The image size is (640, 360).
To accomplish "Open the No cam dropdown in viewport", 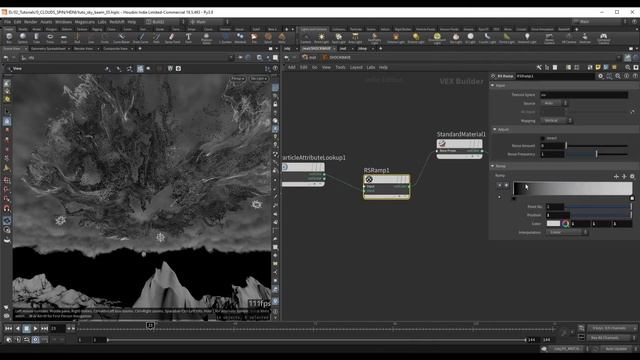I will 258,78.
